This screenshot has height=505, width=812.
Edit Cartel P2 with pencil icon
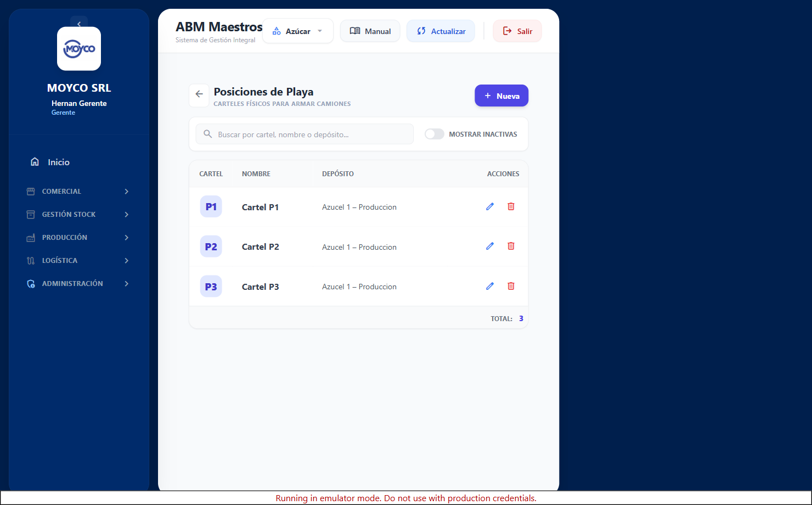point(490,246)
